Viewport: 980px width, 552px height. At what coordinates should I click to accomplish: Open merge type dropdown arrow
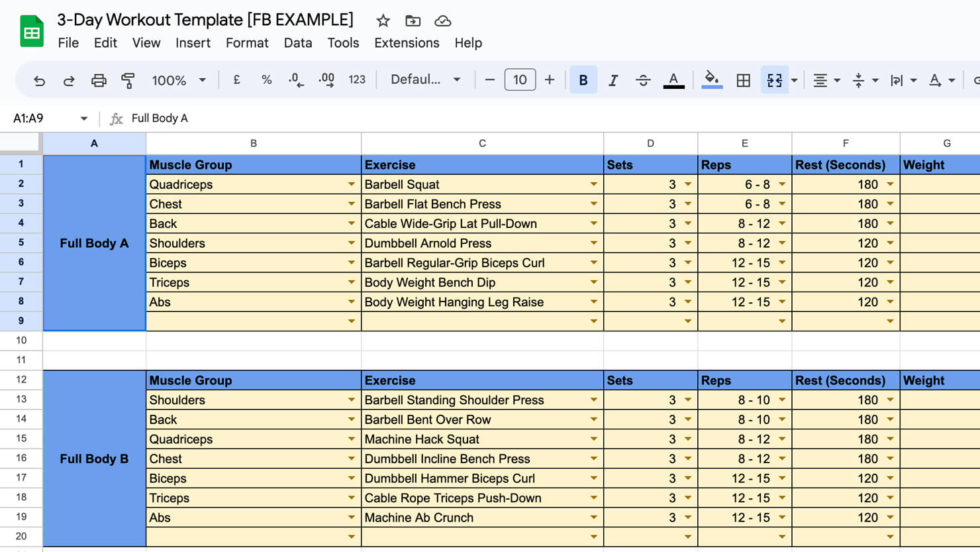click(794, 80)
